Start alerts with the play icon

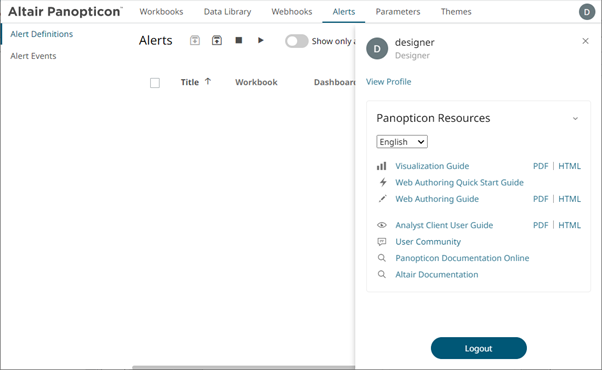tap(261, 40)
